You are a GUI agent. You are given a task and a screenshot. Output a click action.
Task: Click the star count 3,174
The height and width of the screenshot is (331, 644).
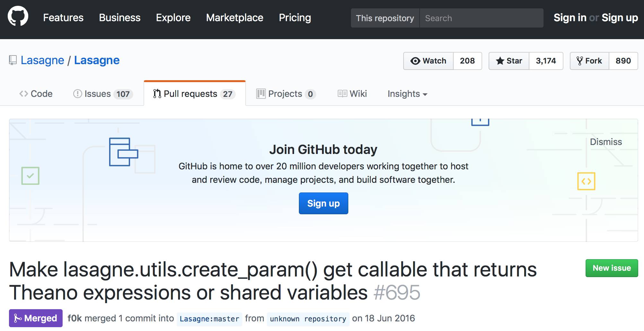click(546, 61)
